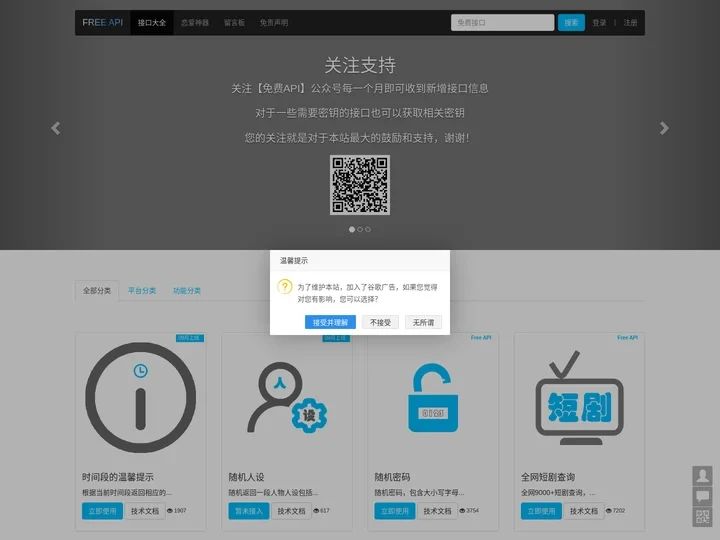Click the open padlock icon of 随机密码
720x540 pixels.
click(433, 398)
